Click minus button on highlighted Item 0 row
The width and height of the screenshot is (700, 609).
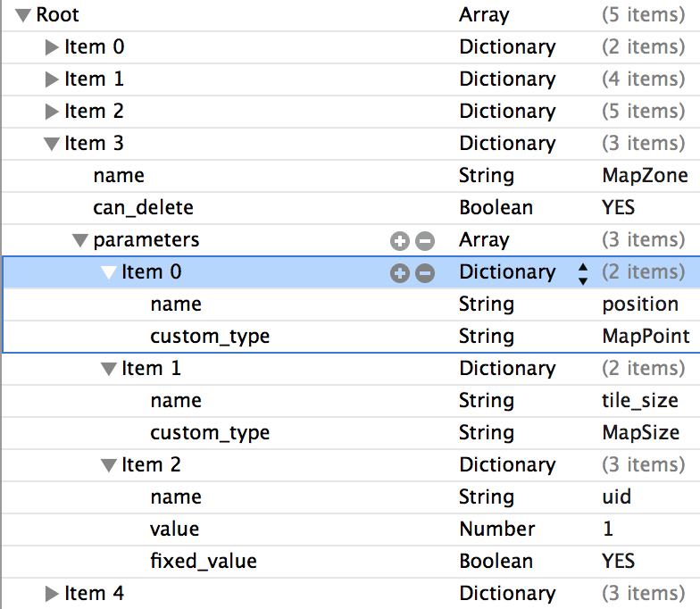425,273
